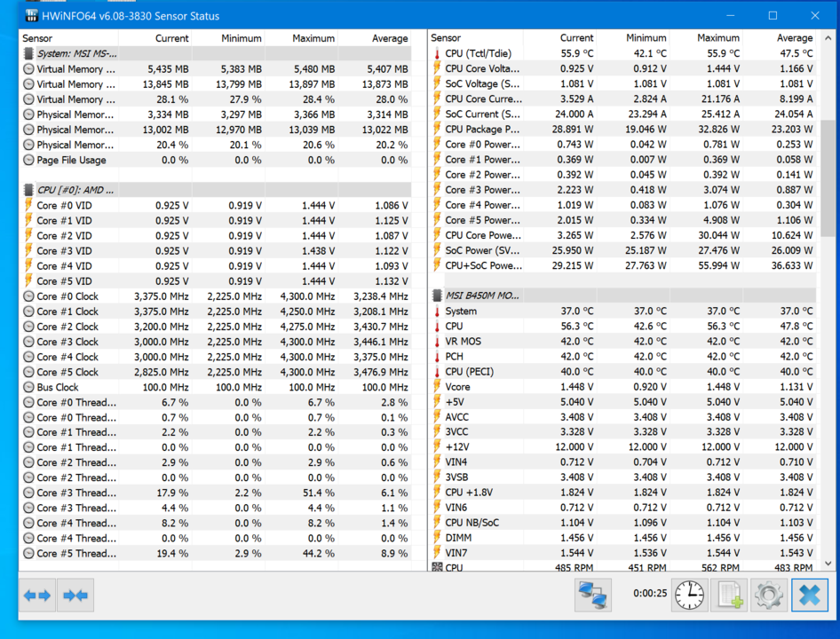Click the right pane Average column header
This screenshot has height=639, width=840.
click(x=780, y=38)
